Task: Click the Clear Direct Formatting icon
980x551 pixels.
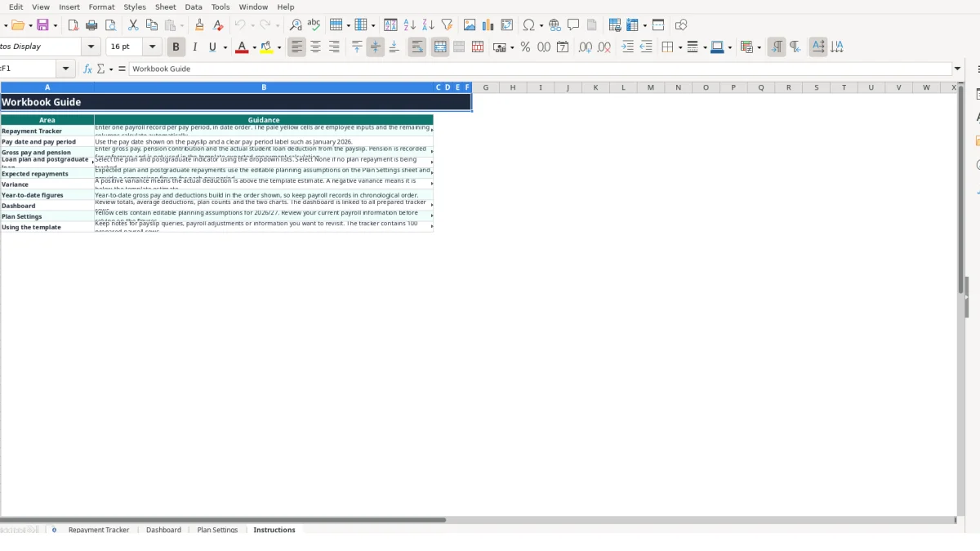Action: 218,25
